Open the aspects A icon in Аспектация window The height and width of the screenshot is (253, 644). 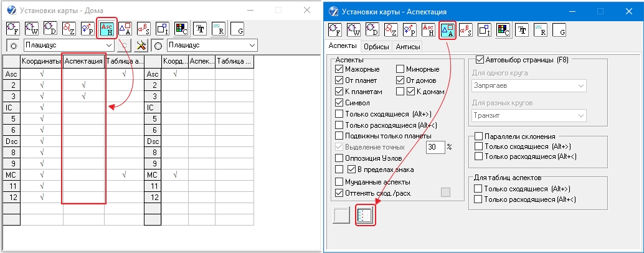(448, 30)
